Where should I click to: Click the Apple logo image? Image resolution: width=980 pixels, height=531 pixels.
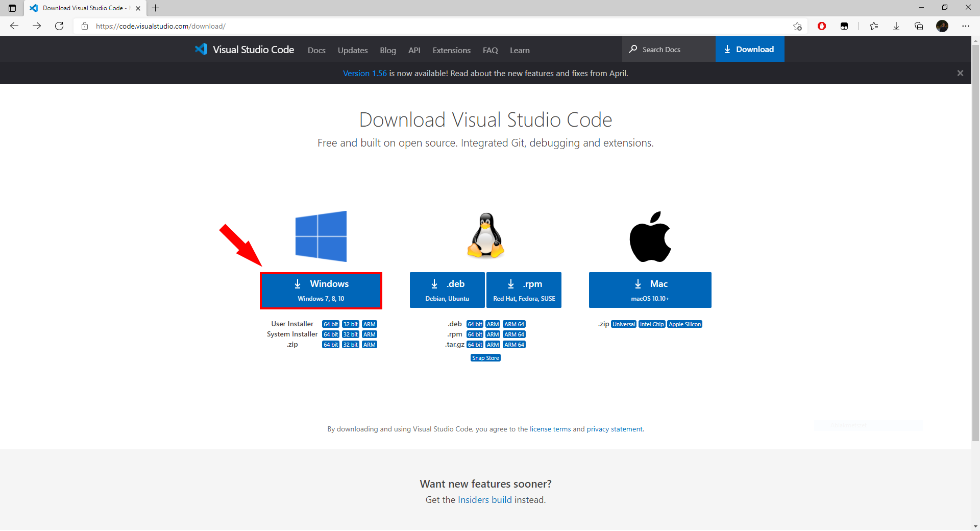650,236
